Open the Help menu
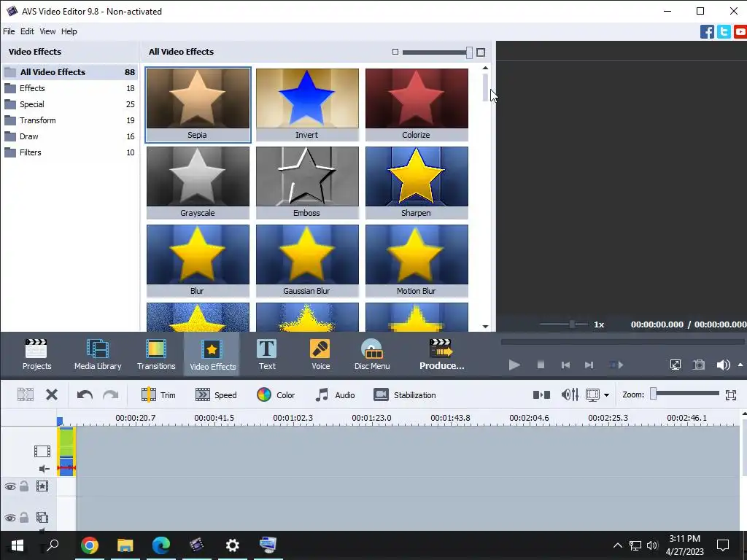 pos(69,31)
